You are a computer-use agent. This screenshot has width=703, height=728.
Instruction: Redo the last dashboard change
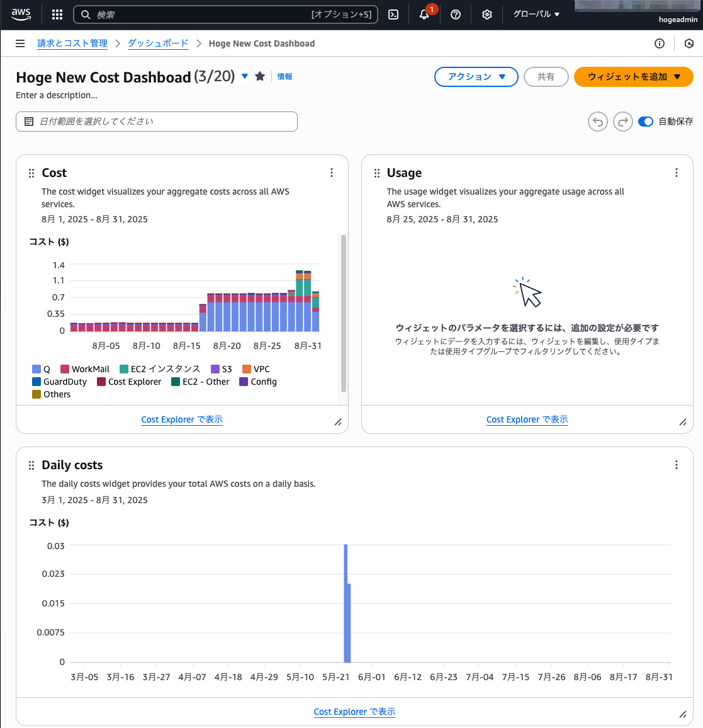tap(622, 122)
